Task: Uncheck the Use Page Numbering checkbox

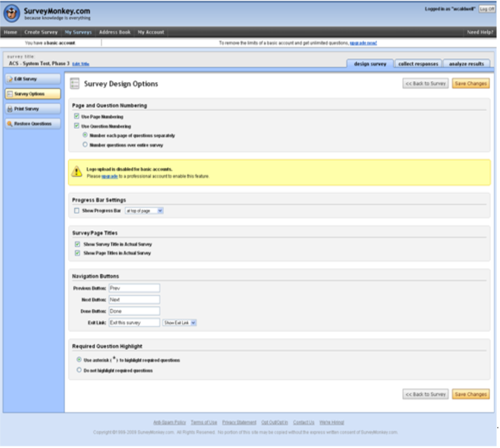Action: [x=76, y=116]
